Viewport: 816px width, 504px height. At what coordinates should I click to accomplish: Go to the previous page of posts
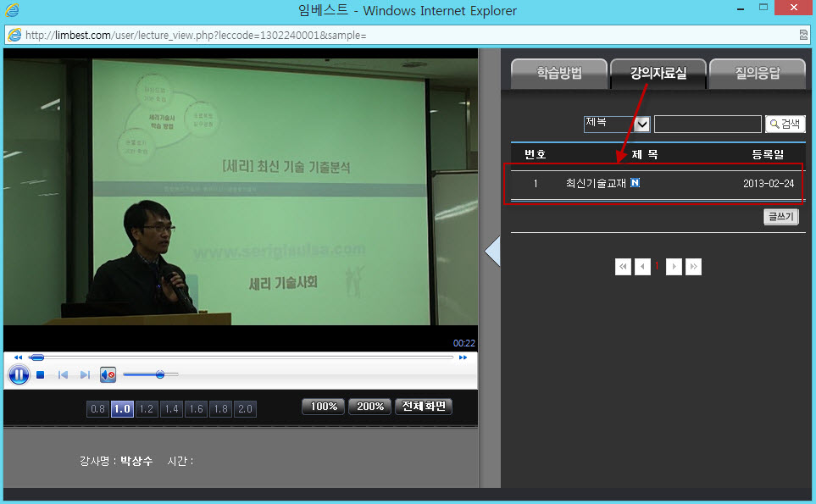pyautogui.click(x=642, y=267)
